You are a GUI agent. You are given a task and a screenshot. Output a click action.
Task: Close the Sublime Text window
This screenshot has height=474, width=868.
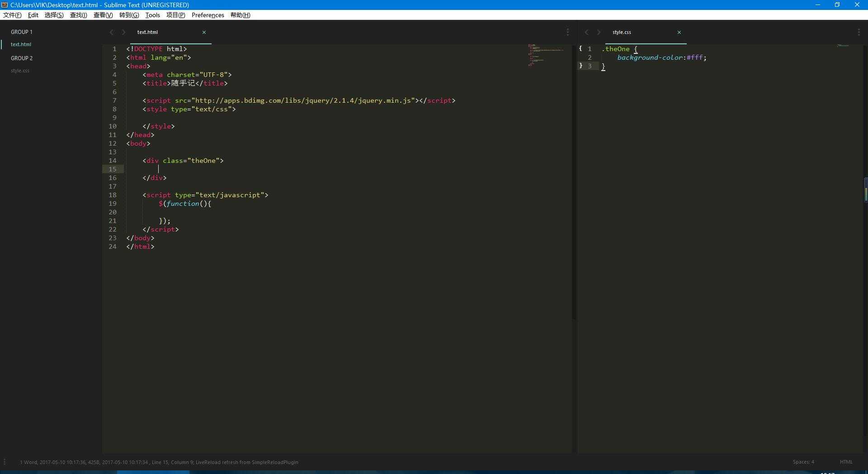click(857, 5)
